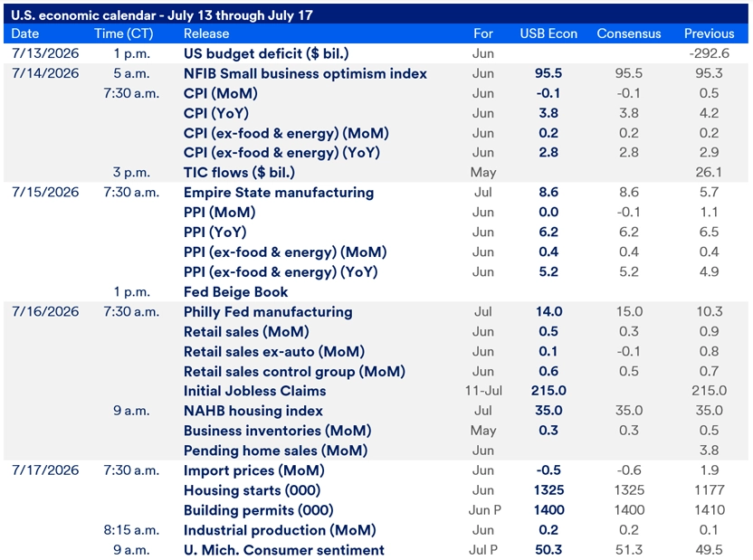
Task: Click the 'Previous' column header
Action: (x=709, y=33)
